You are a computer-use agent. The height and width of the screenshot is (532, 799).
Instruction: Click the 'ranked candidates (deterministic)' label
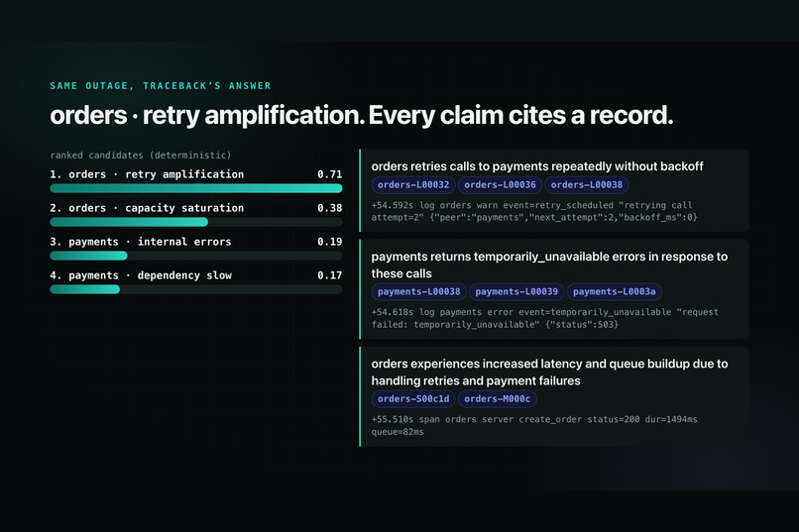tap(141, 156)
